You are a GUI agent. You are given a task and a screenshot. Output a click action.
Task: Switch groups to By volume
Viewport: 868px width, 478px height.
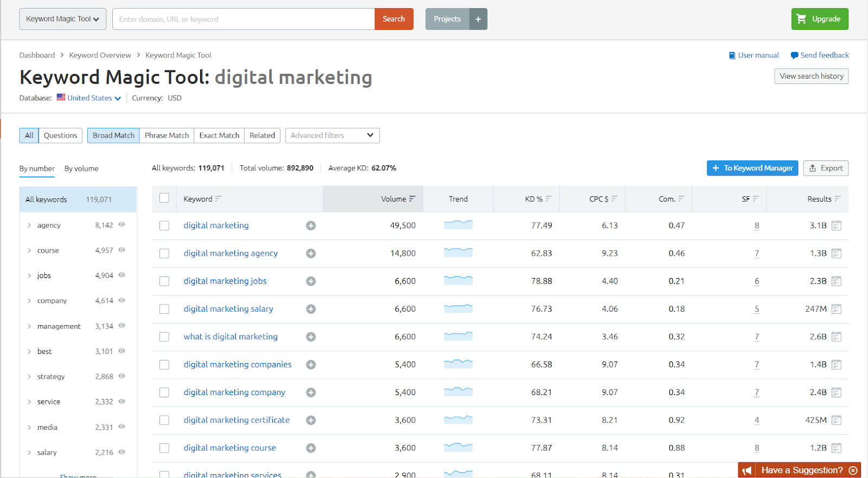pyautogui.click(x=81, y=169)
